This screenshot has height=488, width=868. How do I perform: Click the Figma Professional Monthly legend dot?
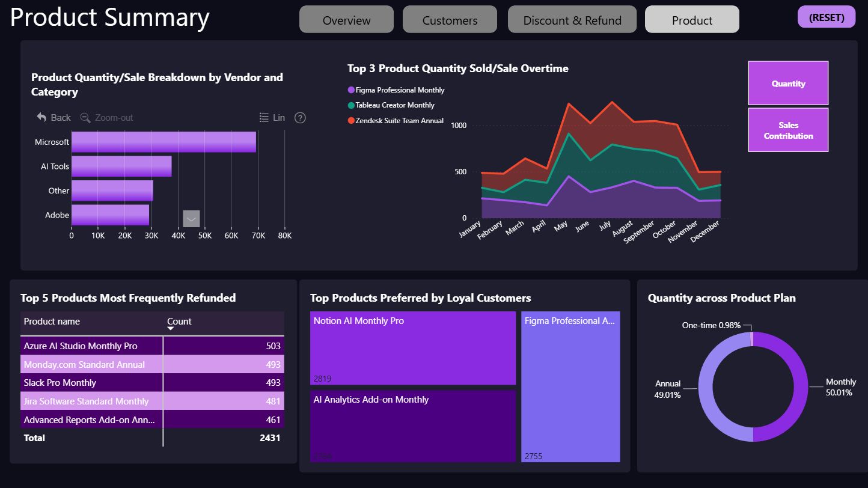point(351,90)
